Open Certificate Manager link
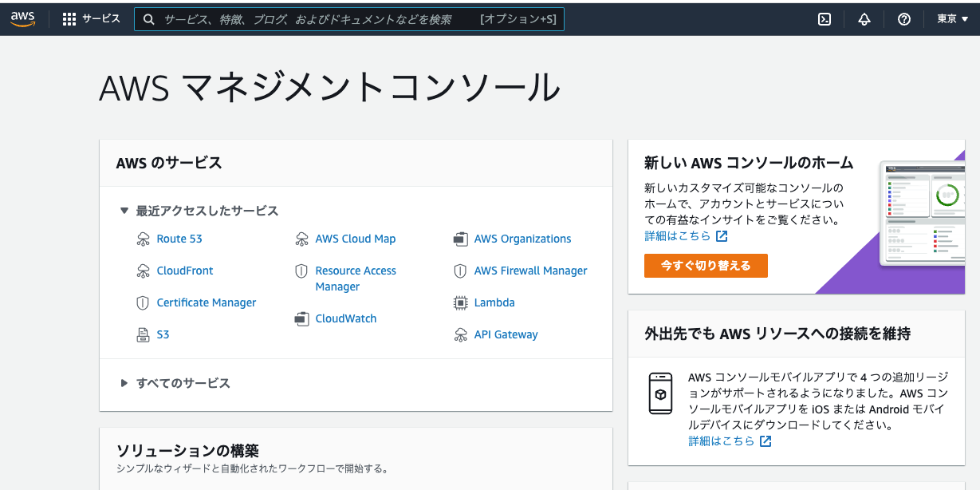 [207, 302]
